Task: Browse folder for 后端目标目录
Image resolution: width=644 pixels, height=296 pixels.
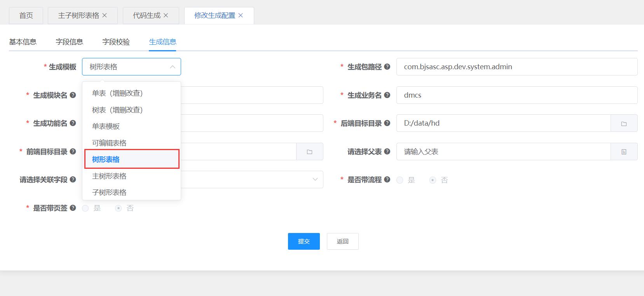Action: click(624, 123)
